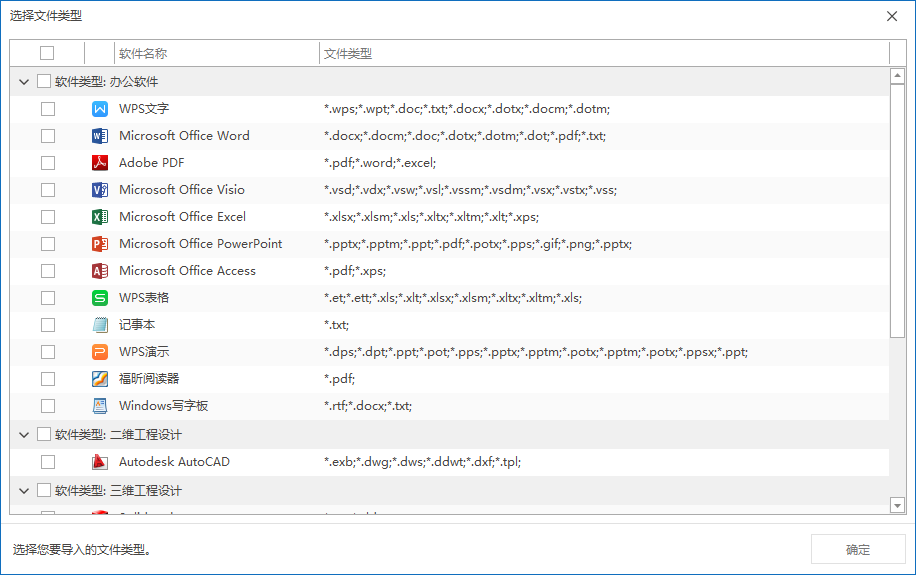The height and width of the screenshot is (575, 916).
Task: Click the Windows写字板 icon
Action: click(x=100, y=406)
